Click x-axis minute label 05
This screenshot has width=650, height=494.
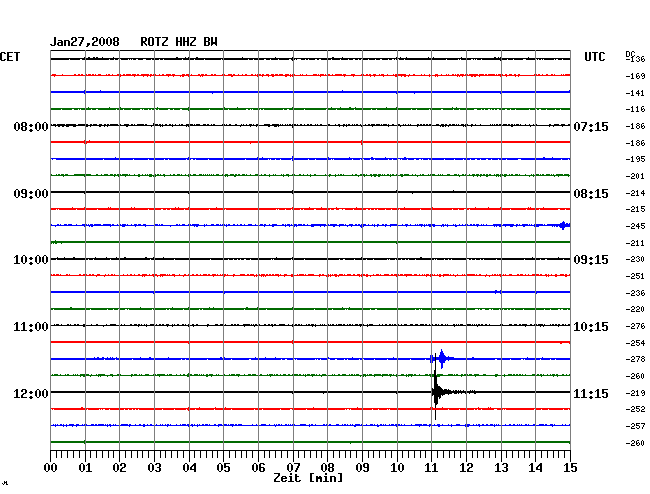click(223, 468)
